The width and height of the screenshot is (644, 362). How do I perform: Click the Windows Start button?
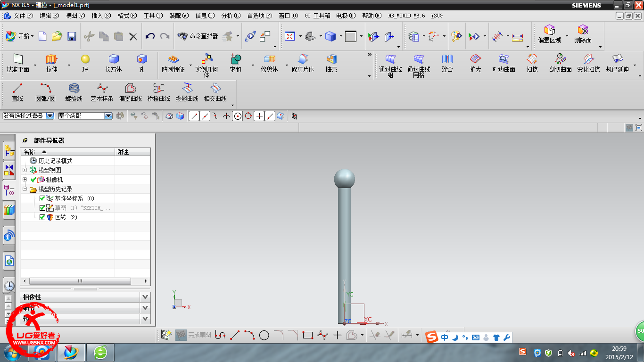click(13, 353)
